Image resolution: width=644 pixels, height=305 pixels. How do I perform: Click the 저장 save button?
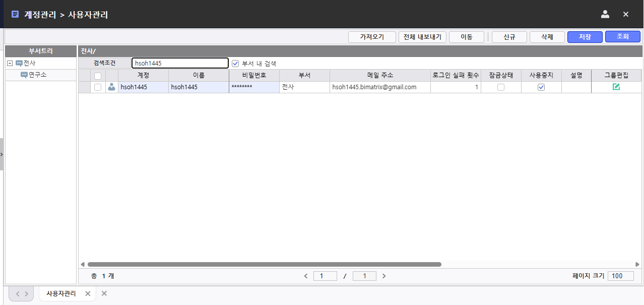[x=585, y=37]
